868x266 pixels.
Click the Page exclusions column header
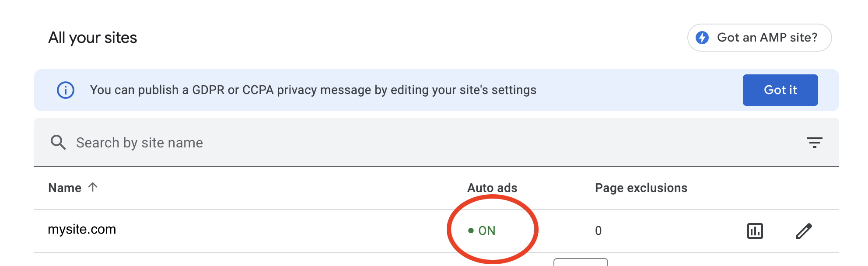coord(641,188)
